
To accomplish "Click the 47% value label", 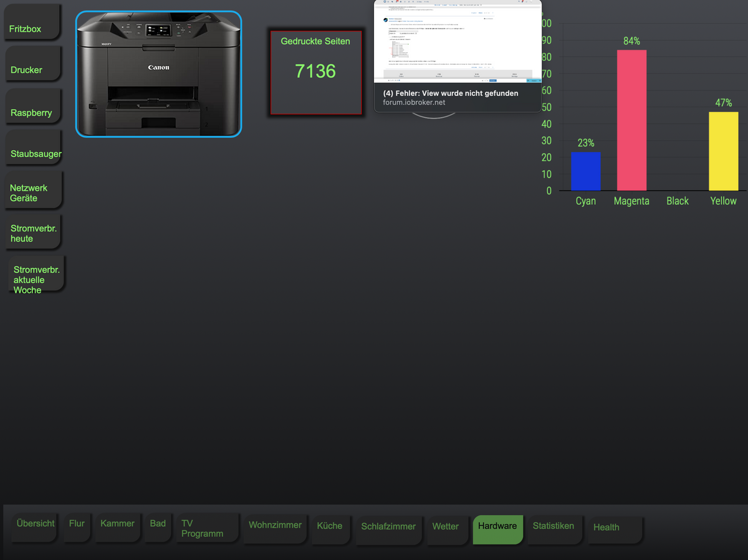I will pos(724,103).
